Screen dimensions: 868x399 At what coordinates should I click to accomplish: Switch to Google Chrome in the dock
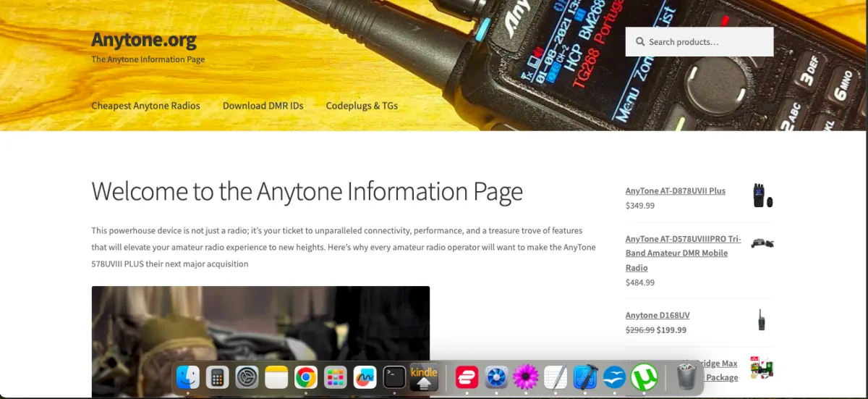[306, 377]
